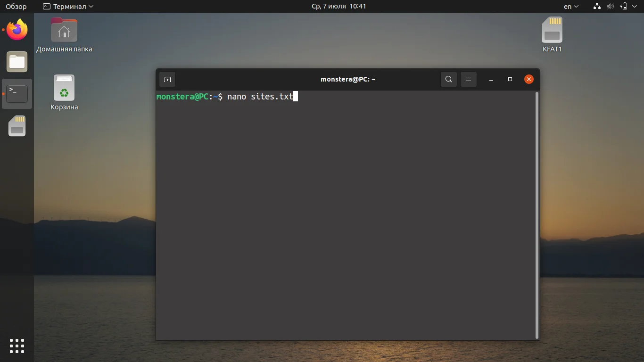This screenshot has height=362, width=644.
Task: Open the clock calendar Ср, 7 июля 10:41
Action: coord(339,6)
